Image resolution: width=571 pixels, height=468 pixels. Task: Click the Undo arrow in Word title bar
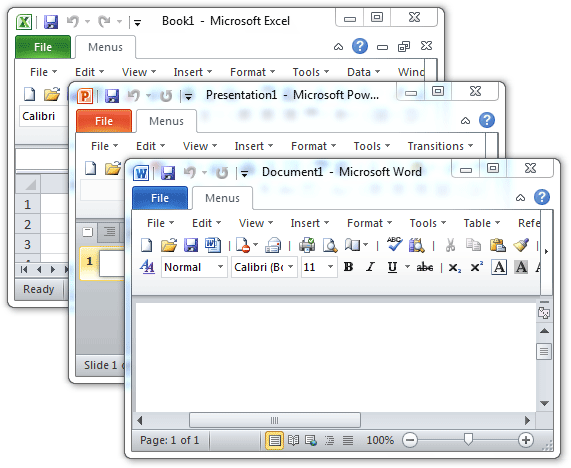point(189,172)
